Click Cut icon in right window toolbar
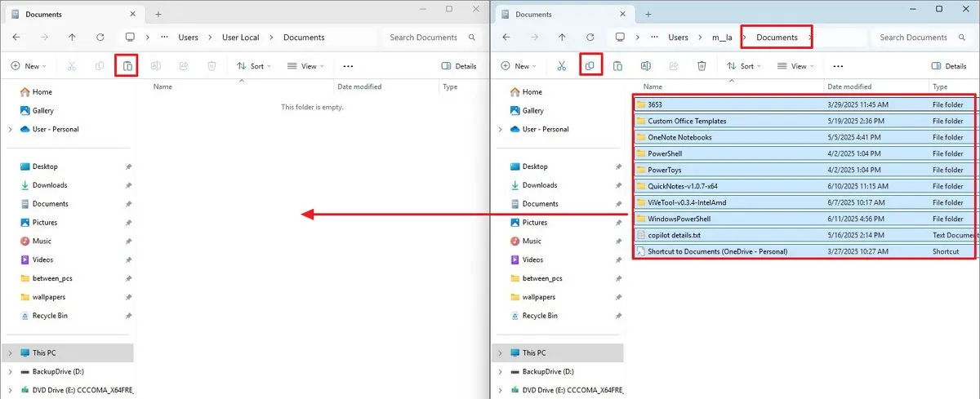Screen dimensions: 980x399 562,66
